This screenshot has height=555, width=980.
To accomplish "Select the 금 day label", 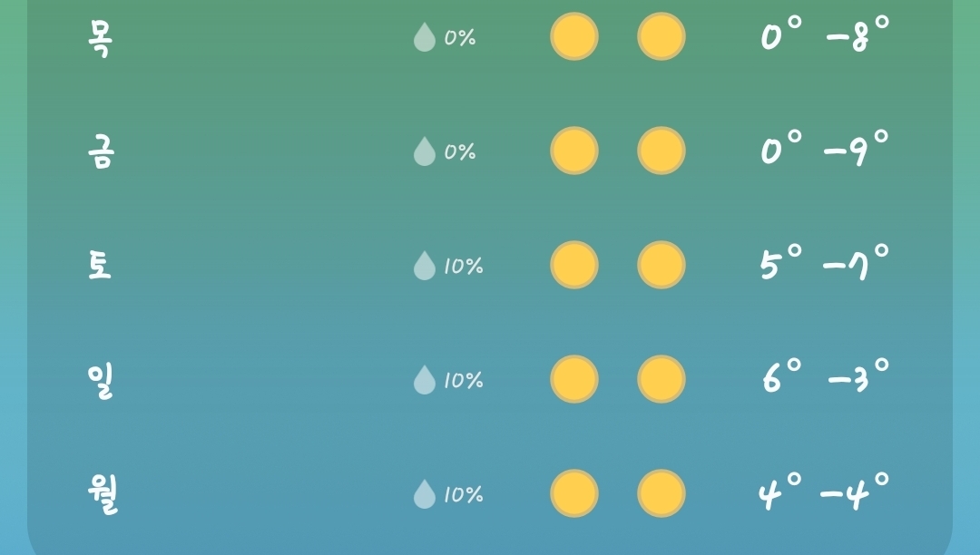I will (100, 151).
